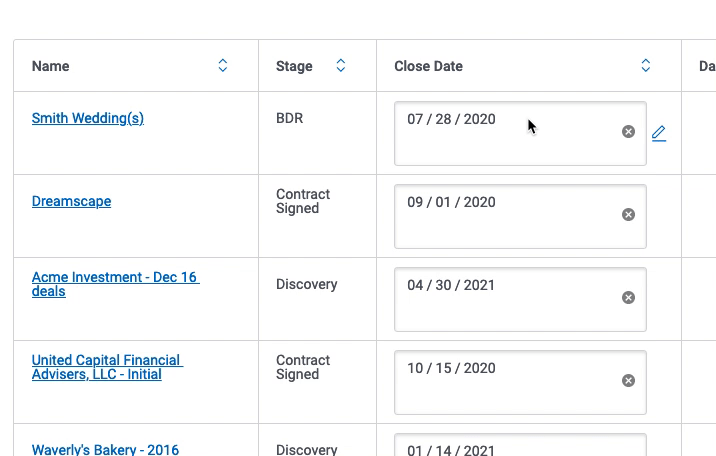Open Waverly's Bakery - 2016 link
716x456 pixels.
(105, 450)
